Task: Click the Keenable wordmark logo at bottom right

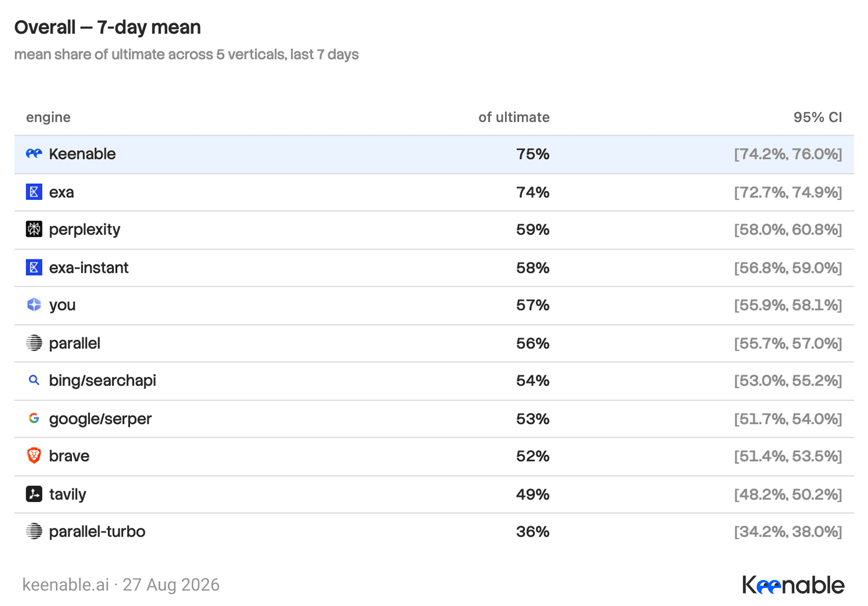Action: click(x=793, y=585)
